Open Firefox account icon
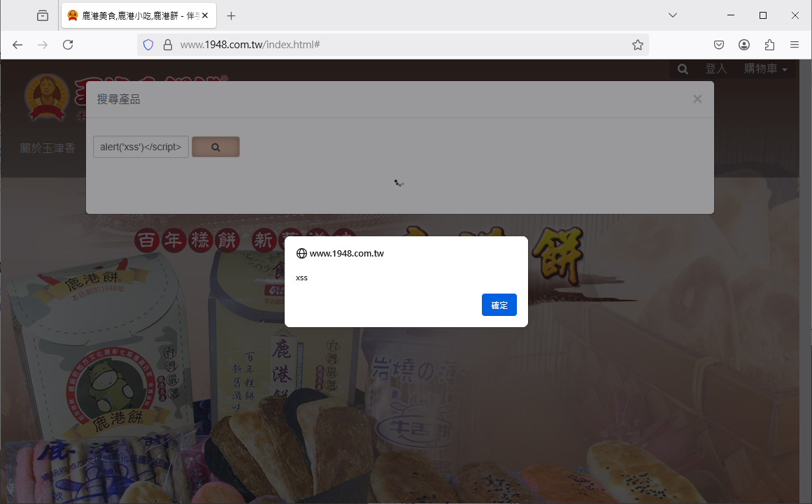Image resolution: width=812 pixels, height=504 pixels. (x=744, y=45)
